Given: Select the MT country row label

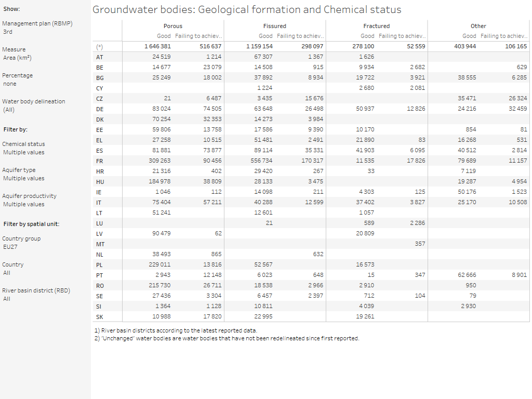Looking at the screenshot, I should (100, 245).
